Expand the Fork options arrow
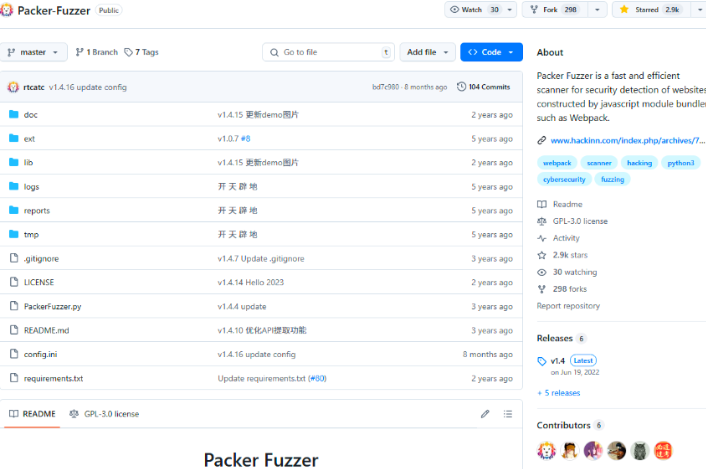The image size is (706, 469). point(597,9)
